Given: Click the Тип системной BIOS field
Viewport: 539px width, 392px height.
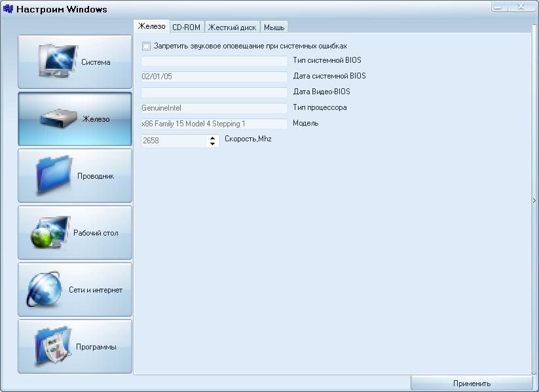Looking at the screenshot, I should [214, 61].
